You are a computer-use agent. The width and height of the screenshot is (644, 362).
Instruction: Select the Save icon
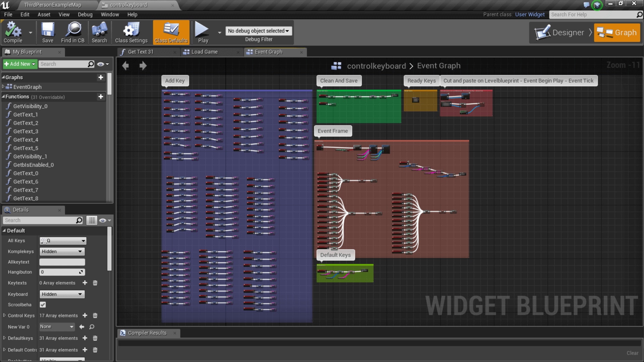48,32
